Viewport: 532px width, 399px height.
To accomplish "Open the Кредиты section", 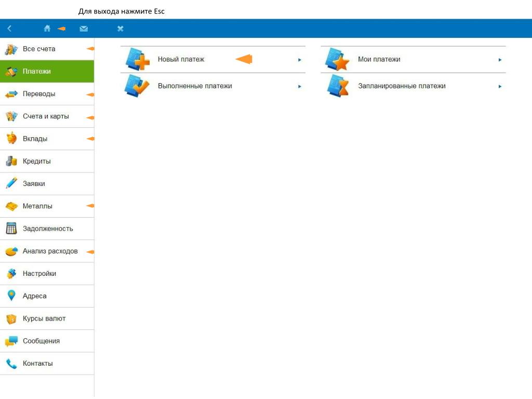I will (x=47, y=161).
